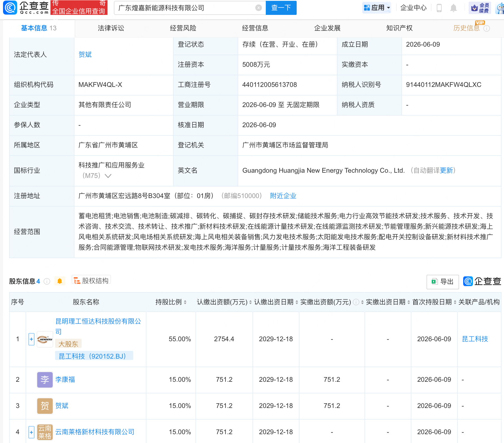The height and width of the screenshot is (443, 504).
Task: Click the info icon beside 实缴出资额
Action: (356, 302)
